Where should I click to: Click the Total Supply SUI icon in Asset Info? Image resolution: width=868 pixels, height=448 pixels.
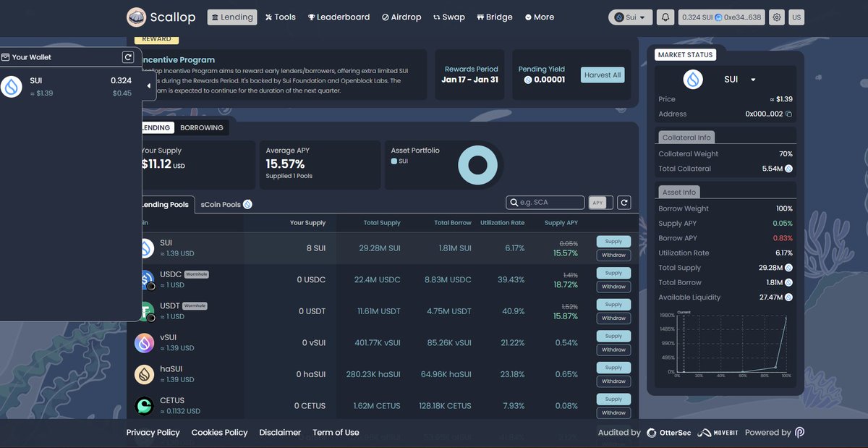tap(788, 268)
